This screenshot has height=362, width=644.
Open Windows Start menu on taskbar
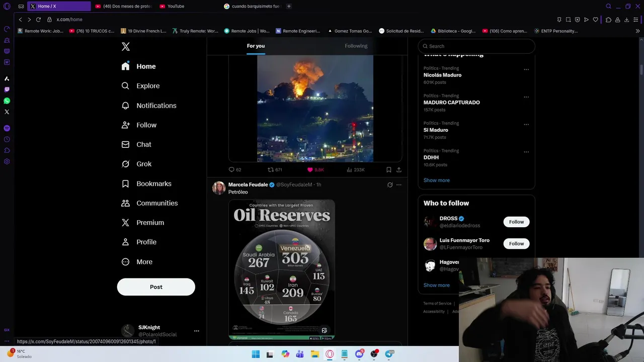pyautogui.click(x=256, y=354)
